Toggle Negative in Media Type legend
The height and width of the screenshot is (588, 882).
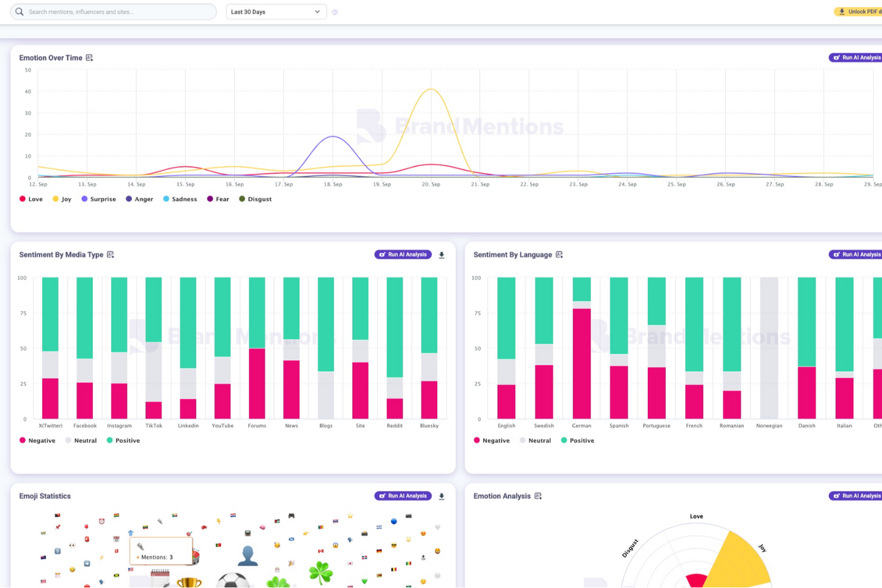coord(38,440)
